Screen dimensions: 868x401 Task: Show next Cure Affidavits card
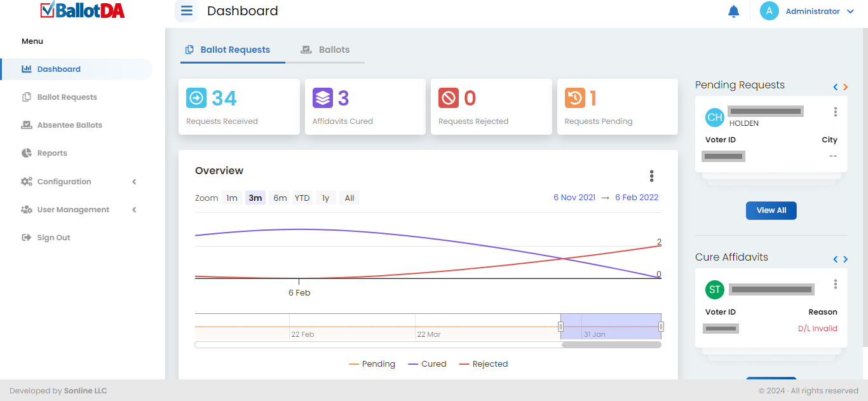pos(845,259)
